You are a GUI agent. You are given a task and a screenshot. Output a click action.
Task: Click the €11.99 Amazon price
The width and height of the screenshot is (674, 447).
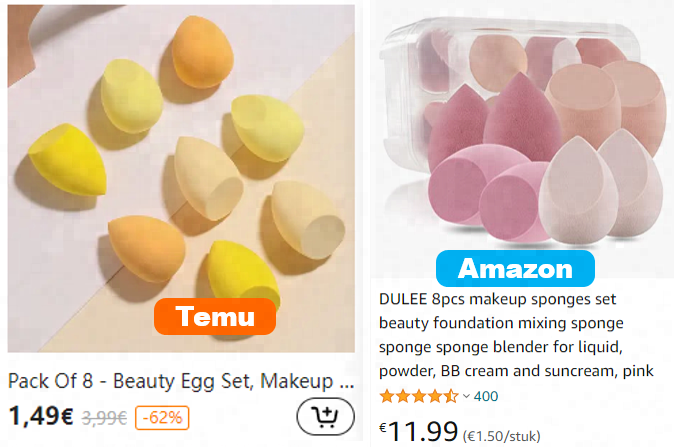[418, 431]
